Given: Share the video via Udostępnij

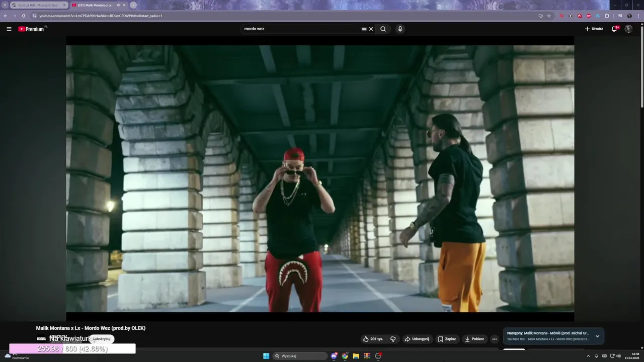Looking at the screenshot, I should point(417,339).
